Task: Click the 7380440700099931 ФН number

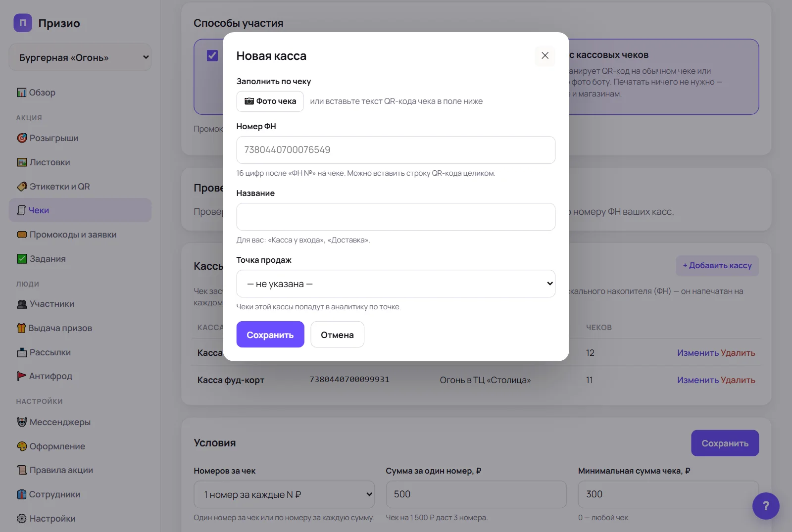Action: (x=349, y=380)
